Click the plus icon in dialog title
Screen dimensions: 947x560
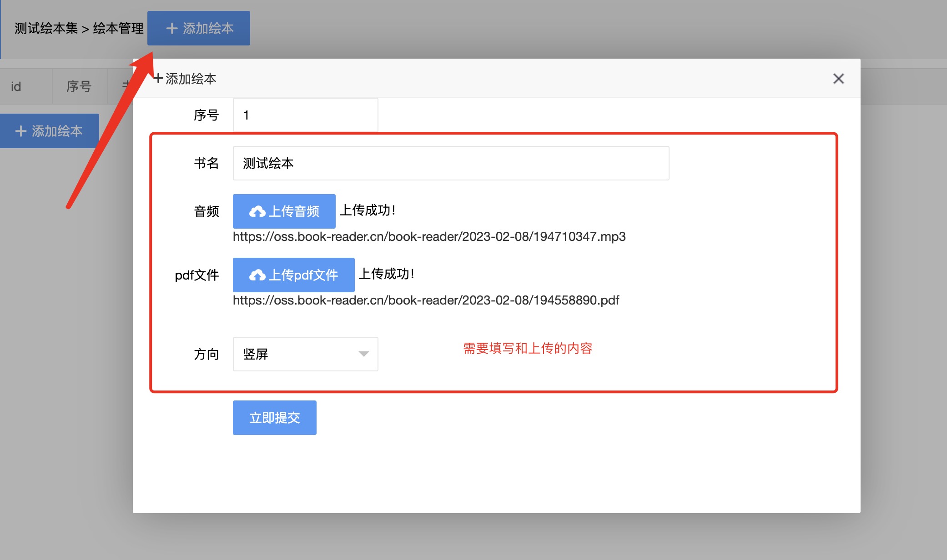point(158,79)
